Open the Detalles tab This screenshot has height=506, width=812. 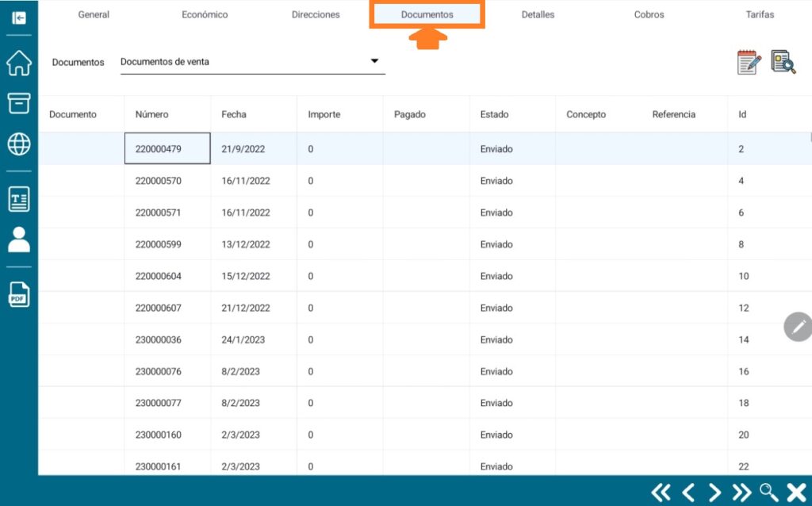(538, 14)
